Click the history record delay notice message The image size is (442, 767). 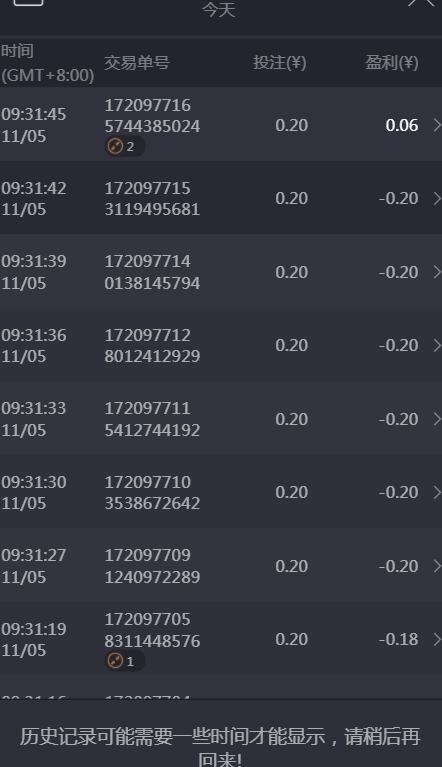(220, 746)
